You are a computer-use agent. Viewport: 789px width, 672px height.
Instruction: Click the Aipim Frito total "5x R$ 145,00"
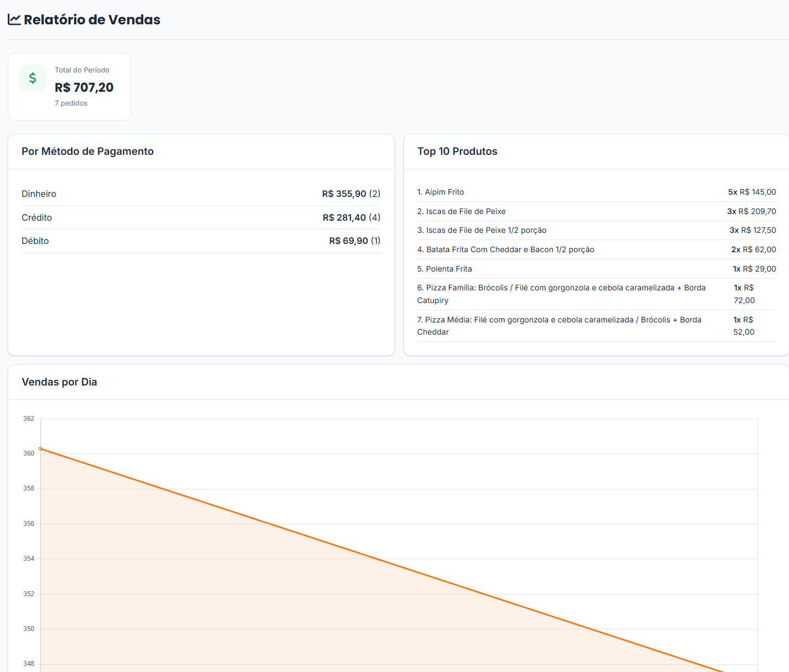(752, 192)
